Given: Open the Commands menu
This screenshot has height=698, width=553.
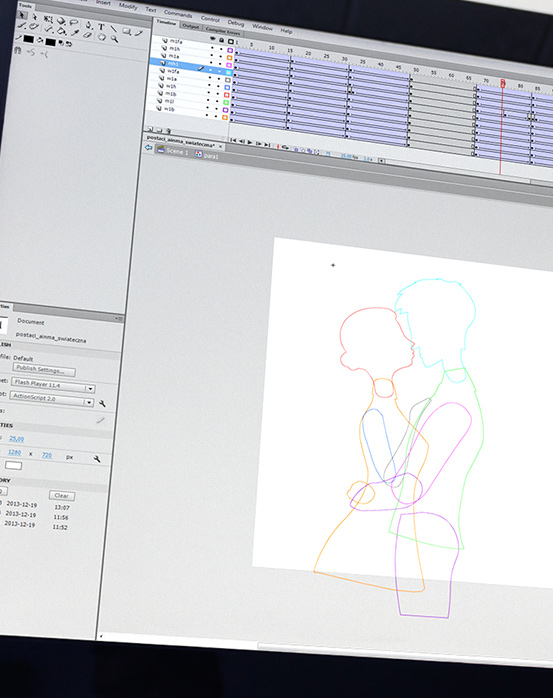Looking at the screenshot, I should tap(178, 14).
